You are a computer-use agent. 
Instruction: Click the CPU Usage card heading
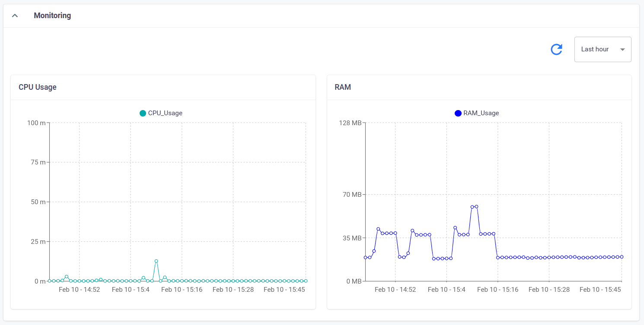coord(38,87)
